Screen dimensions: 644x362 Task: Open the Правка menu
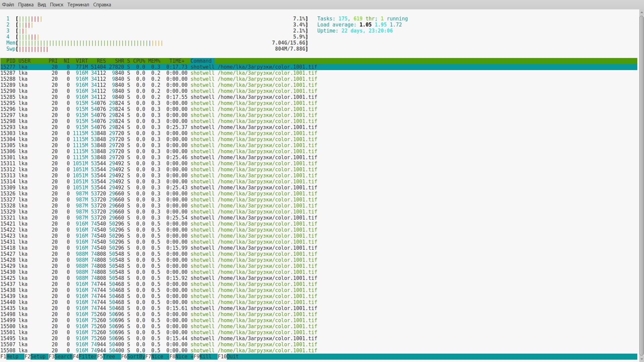(x=26, y=5)
